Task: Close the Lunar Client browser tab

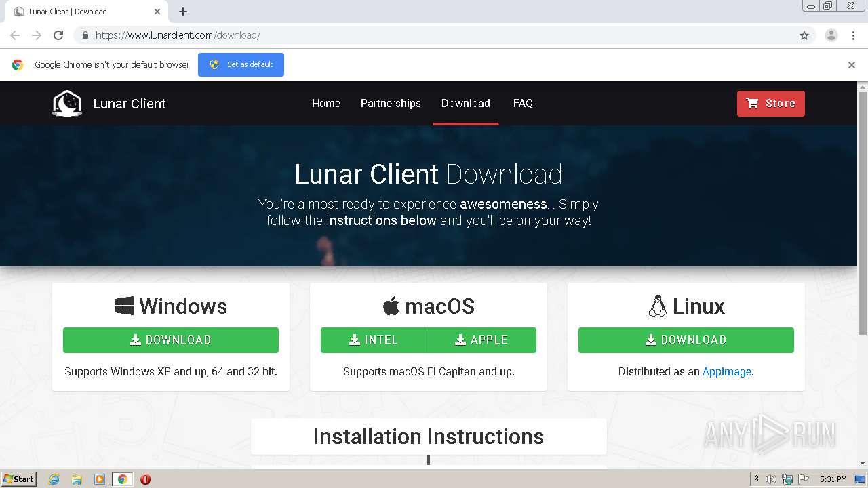Action: pos(157,12)
